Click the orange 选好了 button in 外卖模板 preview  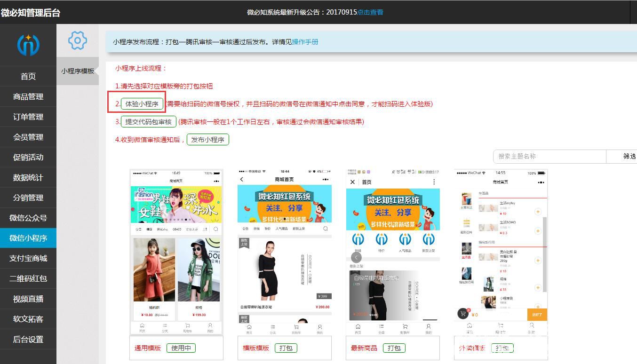coord(537,315)
